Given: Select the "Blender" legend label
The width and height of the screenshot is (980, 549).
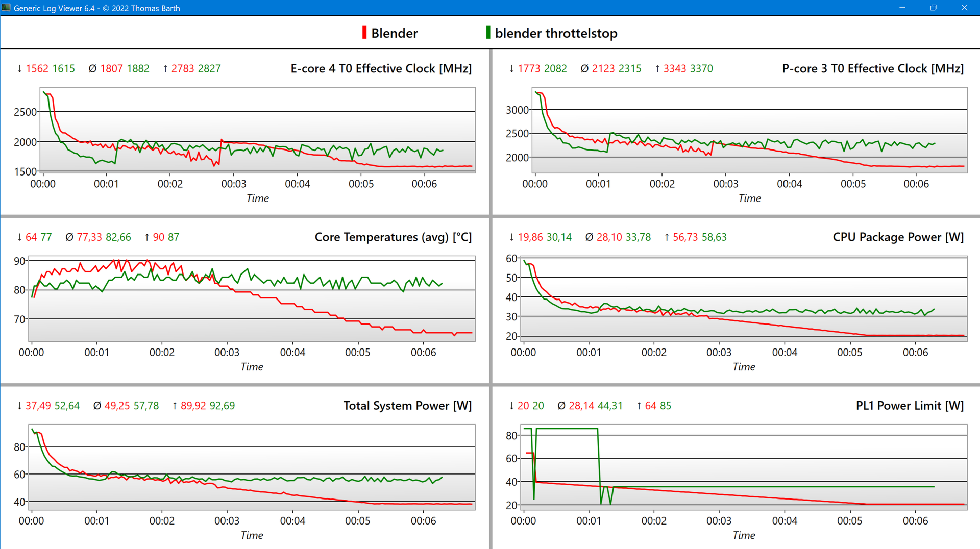Looking at the screenshot, I should click(x=394, y=33).
